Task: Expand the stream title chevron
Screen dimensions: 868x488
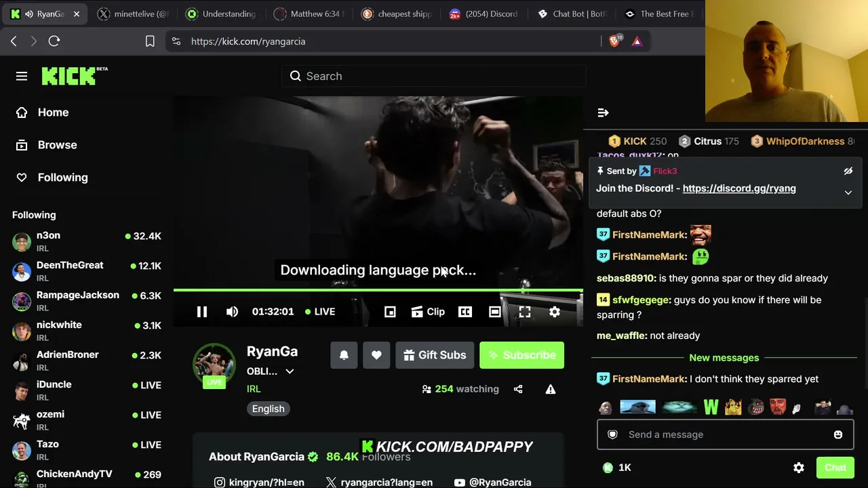Action: (290, 371)
